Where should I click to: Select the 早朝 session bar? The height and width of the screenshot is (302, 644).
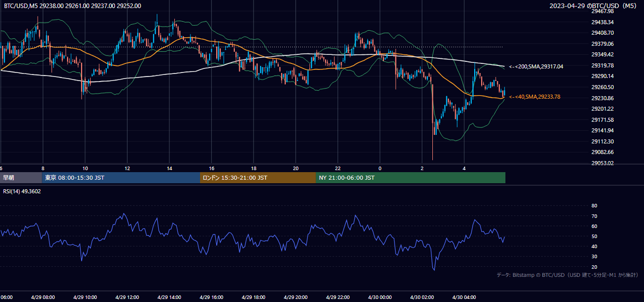pos(21,178)
